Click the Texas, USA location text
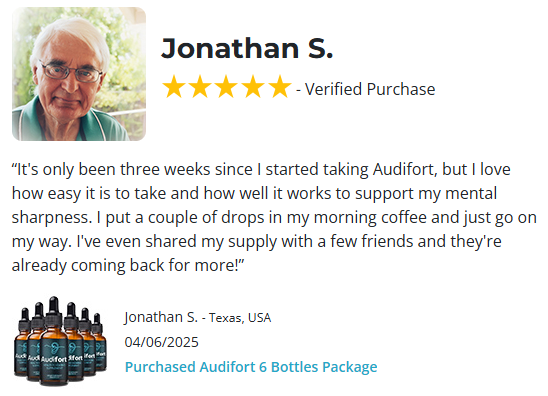The width and height of the screenshot is (548, 396). pos(240,318)
